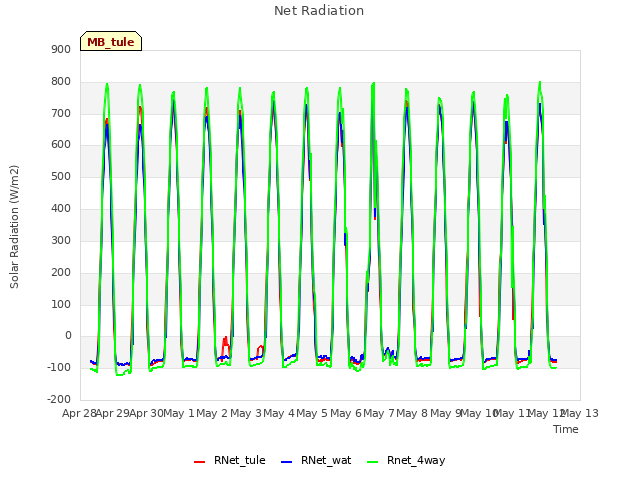Click the May 5 x-axis label
The height and width of the screenshot is (480, 640).
312,413
